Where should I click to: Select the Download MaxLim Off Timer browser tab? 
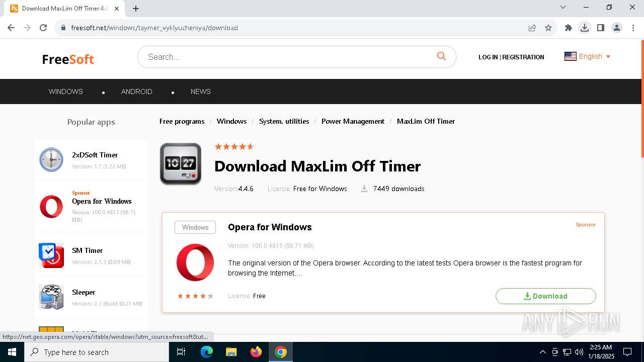[63, 9]
